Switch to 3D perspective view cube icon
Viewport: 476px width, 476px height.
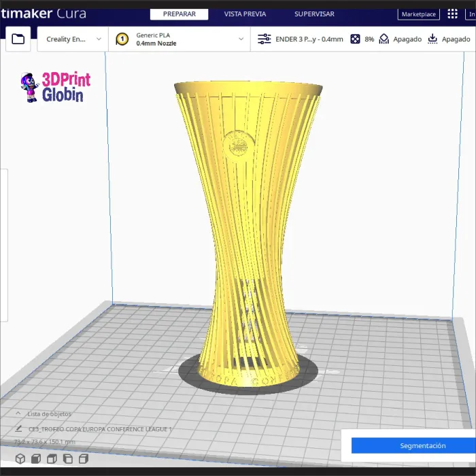click(x=20, y=459)
